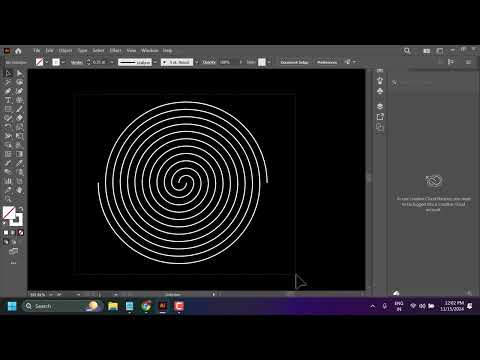Open the View menu
This screenshot has height=360, width=480.
(x=131, y=51)
